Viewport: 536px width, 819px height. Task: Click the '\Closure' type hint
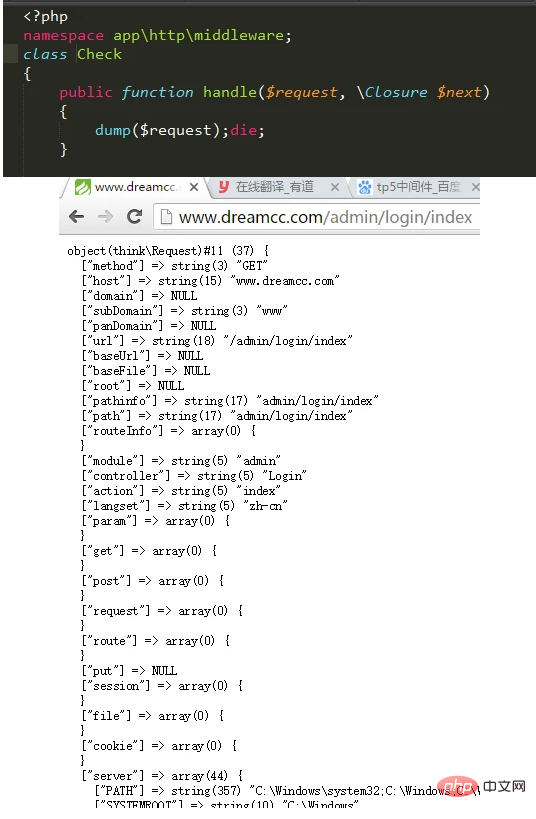392,92
